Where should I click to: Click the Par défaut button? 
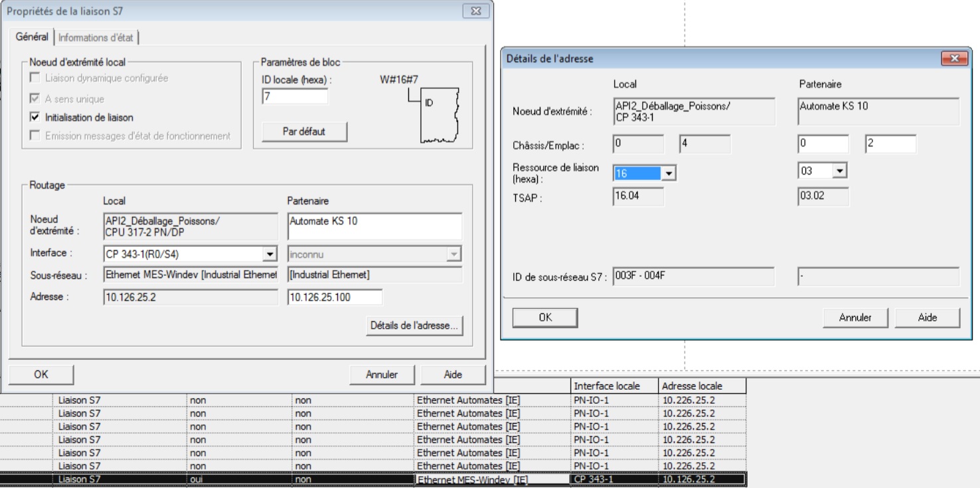[x=304, y=131]
